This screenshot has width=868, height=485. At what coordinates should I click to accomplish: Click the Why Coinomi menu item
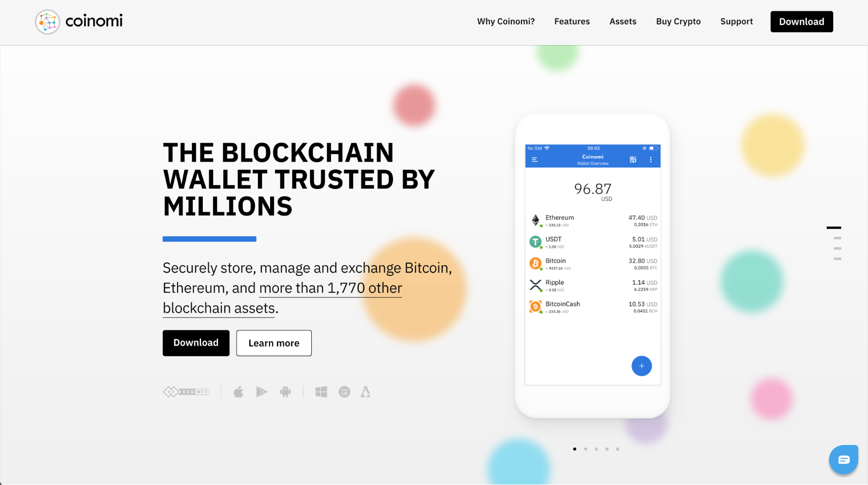point(506,21)
